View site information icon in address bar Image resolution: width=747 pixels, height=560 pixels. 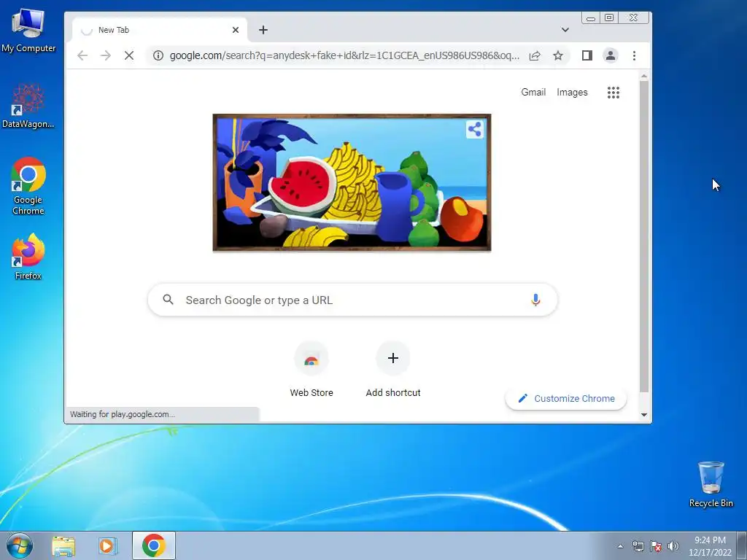pyautogui.click(x=158, y=55)
